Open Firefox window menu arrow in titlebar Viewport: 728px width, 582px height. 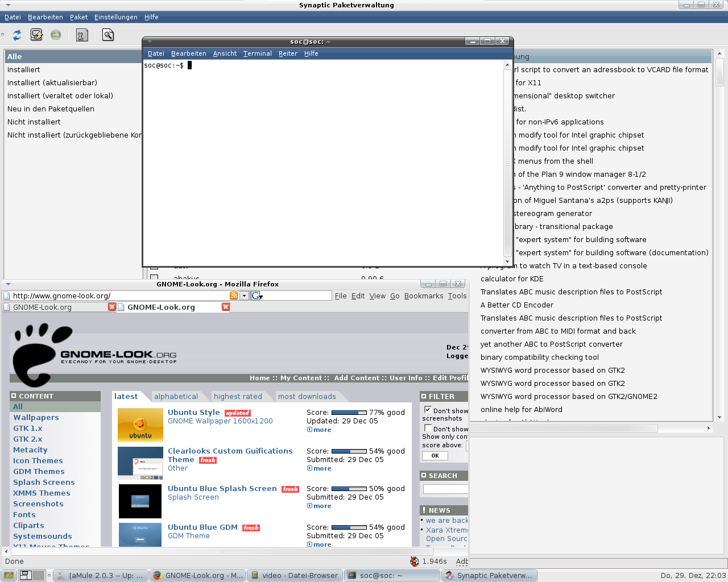(x=8, y=284)
